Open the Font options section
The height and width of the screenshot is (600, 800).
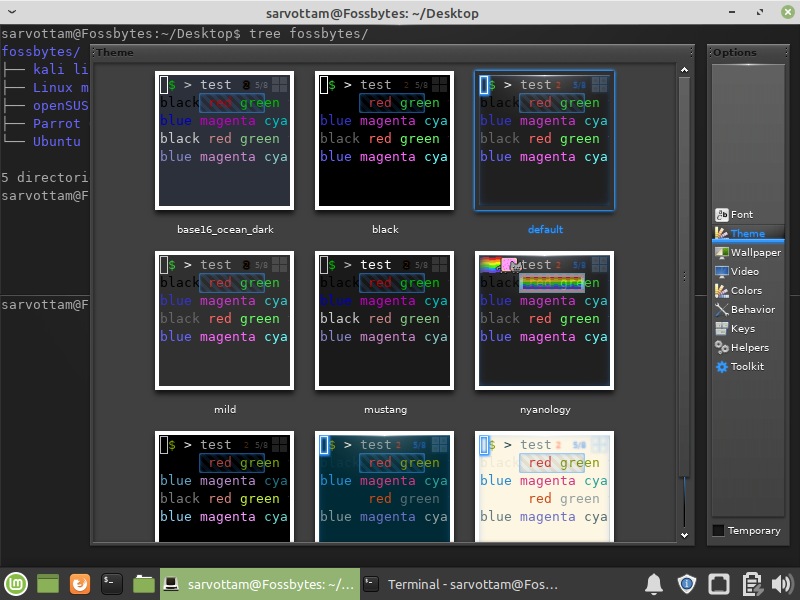point(741,214)
